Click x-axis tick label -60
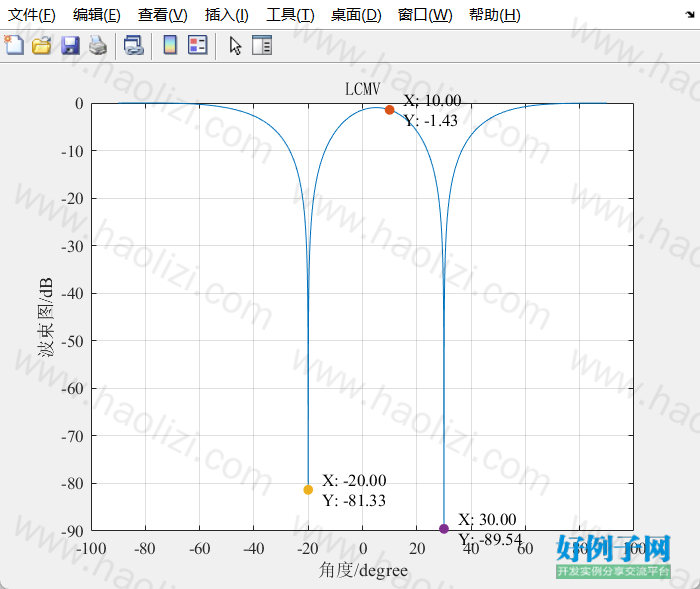This screenshot has width=700, height=589. pyautogui.click(x=200, y=548)
